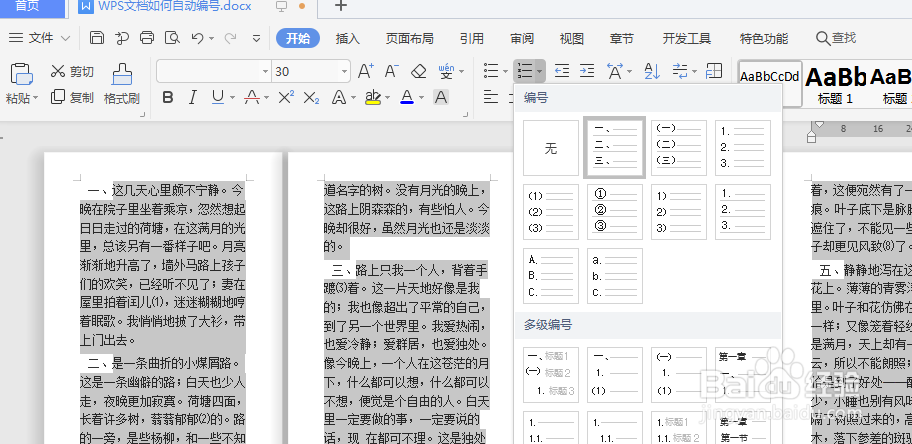Click the text effects outlined A icon
Image resolution: width=912 pixels, height=444 pixels.
point(339,97)
